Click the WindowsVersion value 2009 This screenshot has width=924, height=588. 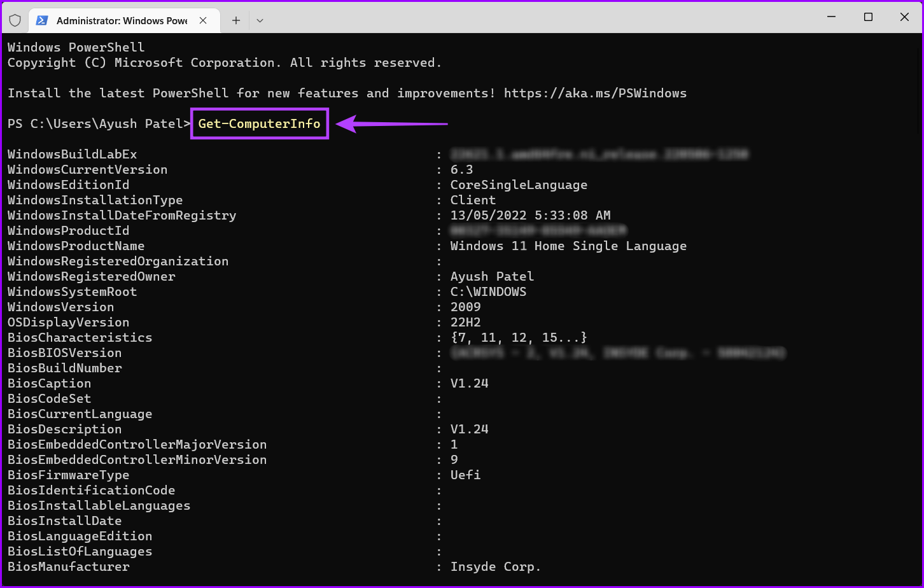tap(465, 307)
